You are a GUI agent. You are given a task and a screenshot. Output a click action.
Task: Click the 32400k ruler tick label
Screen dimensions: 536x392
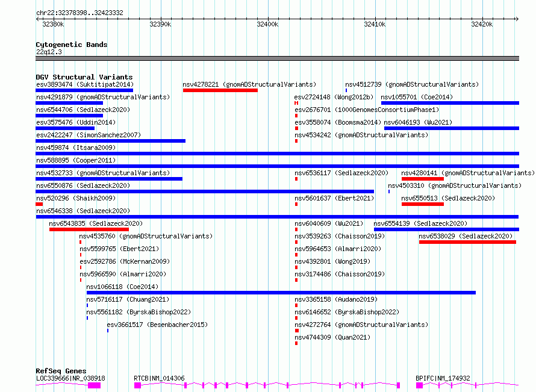click(x=267, y=24)
